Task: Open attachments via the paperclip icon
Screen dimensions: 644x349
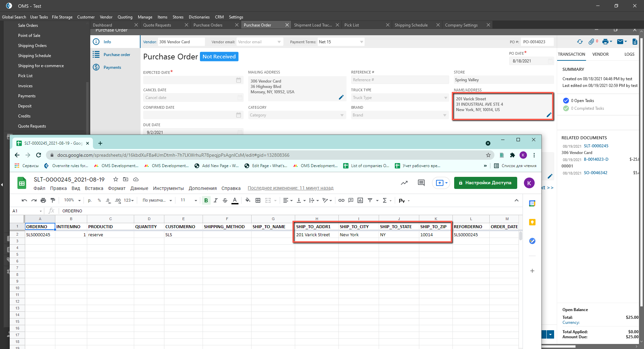Action: click(591, 42)
